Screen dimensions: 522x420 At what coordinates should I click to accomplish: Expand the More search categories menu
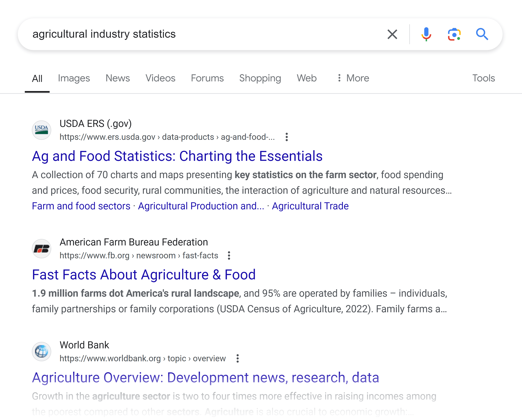(x=354, y=78)
